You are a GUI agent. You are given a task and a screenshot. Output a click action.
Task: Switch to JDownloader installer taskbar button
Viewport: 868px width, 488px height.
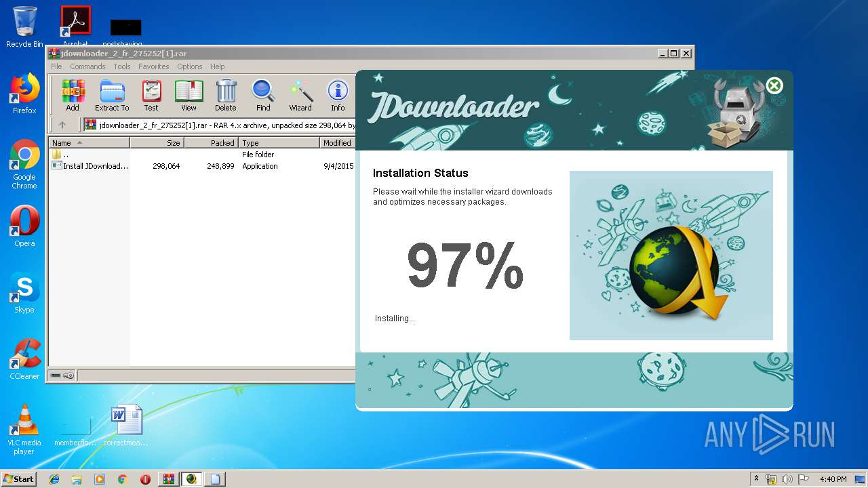coord(192,479)
